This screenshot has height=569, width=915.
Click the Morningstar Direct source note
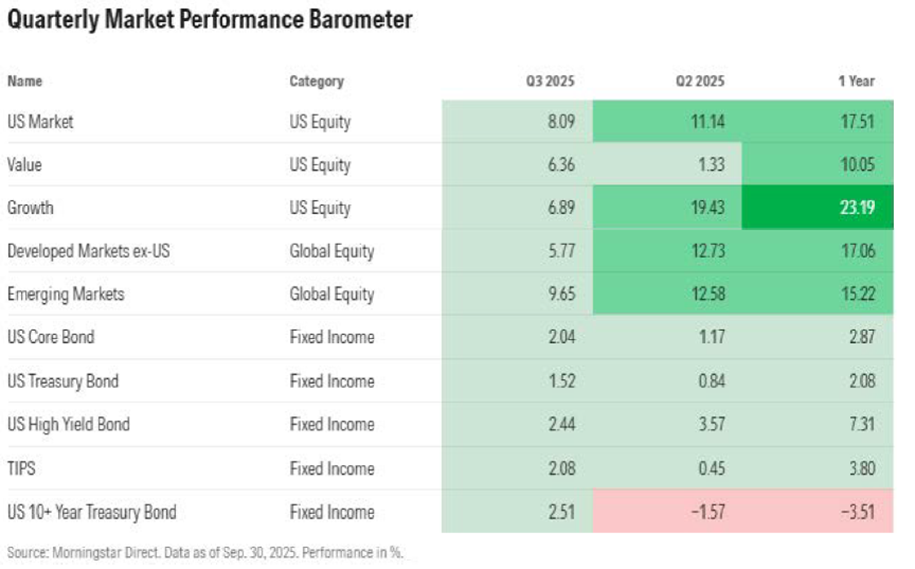[205, 552]
